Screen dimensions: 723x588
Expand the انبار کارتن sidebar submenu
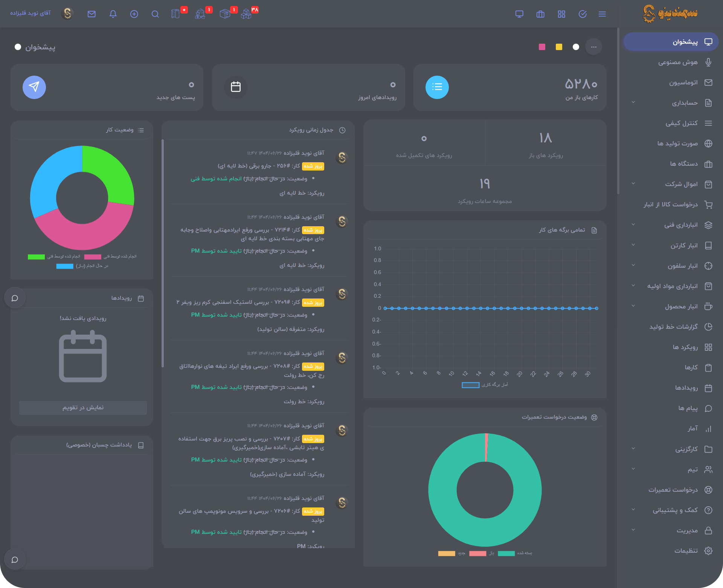pyautogui.click(x=633, y=245)
